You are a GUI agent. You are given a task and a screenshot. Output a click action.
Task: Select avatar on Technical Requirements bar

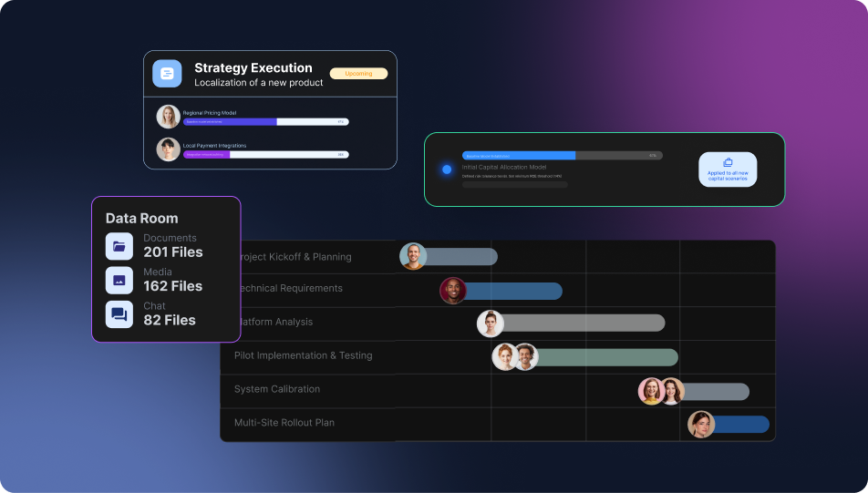click(x=453, y=291)
